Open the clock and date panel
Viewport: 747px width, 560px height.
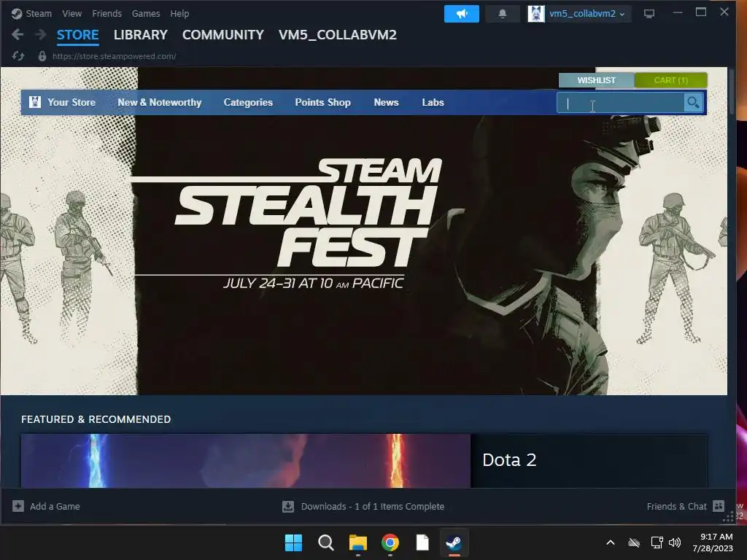[x=713, y=542]
